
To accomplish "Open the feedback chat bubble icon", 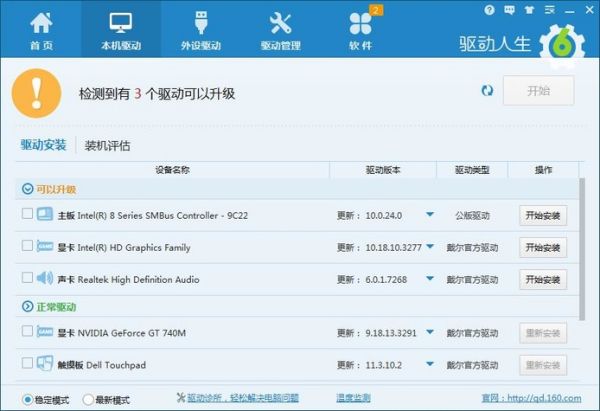I will tap(508, 9).
